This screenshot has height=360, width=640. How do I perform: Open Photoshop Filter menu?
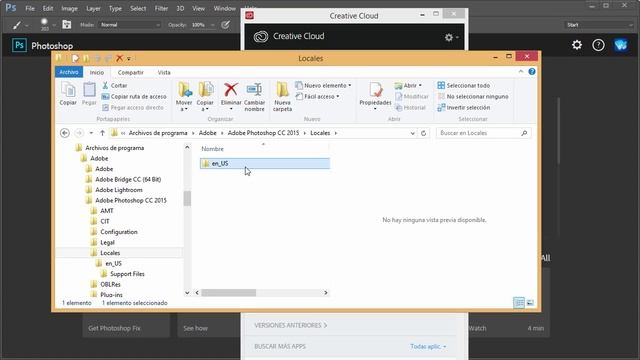pyautogui.click(x=161, y=8)
